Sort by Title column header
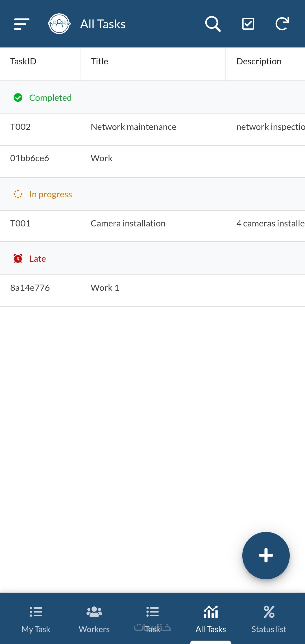 pos(99,62)
